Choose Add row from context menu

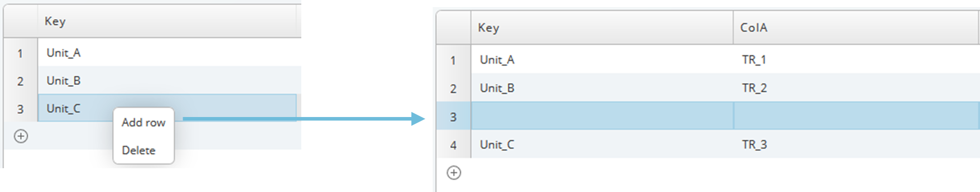[x=144, y=123]
